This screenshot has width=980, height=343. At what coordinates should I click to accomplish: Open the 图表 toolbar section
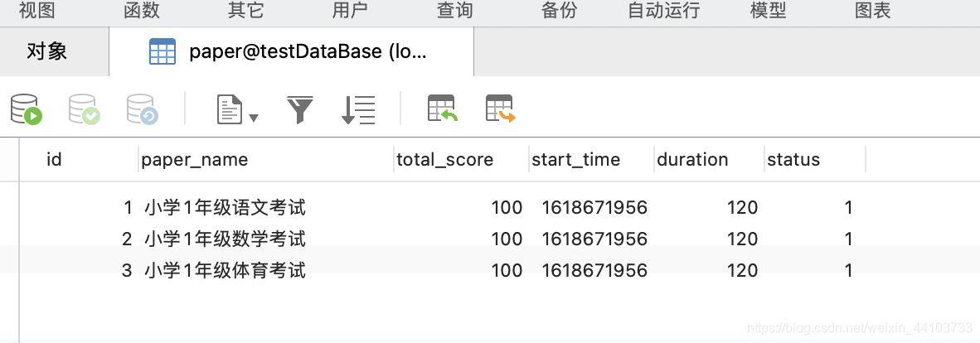pyautogui.click(x=872, y=10)
